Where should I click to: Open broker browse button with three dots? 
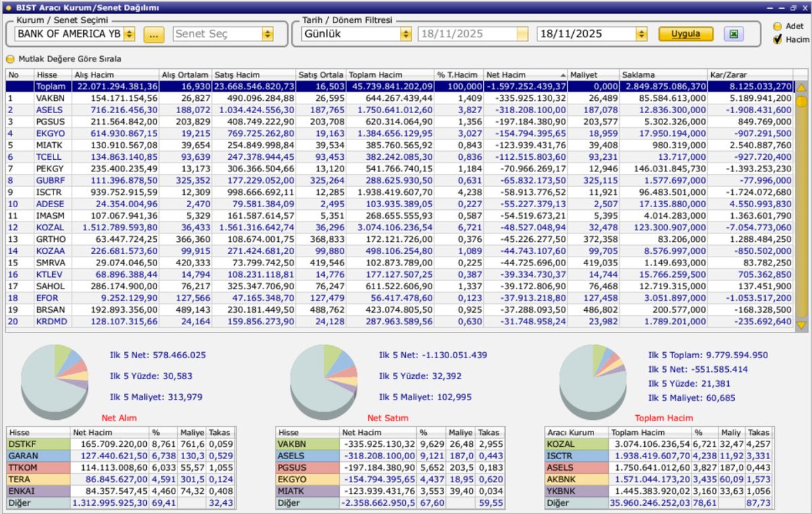154,34
